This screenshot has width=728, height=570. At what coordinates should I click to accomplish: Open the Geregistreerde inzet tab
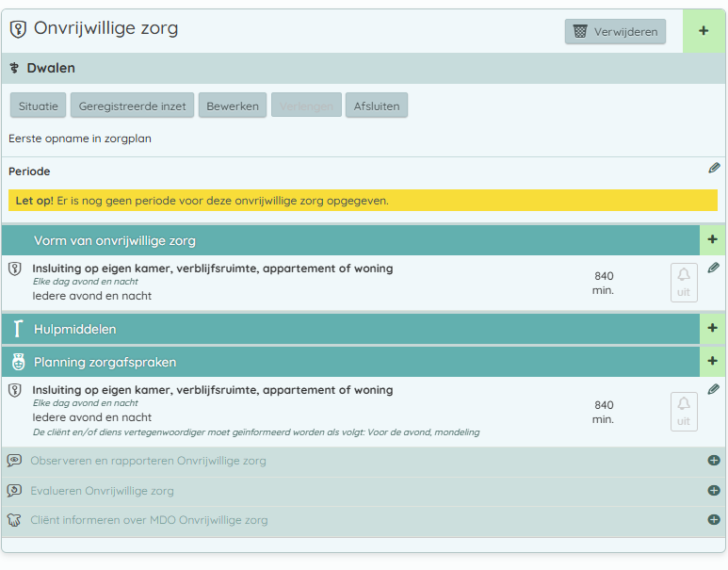132,106
